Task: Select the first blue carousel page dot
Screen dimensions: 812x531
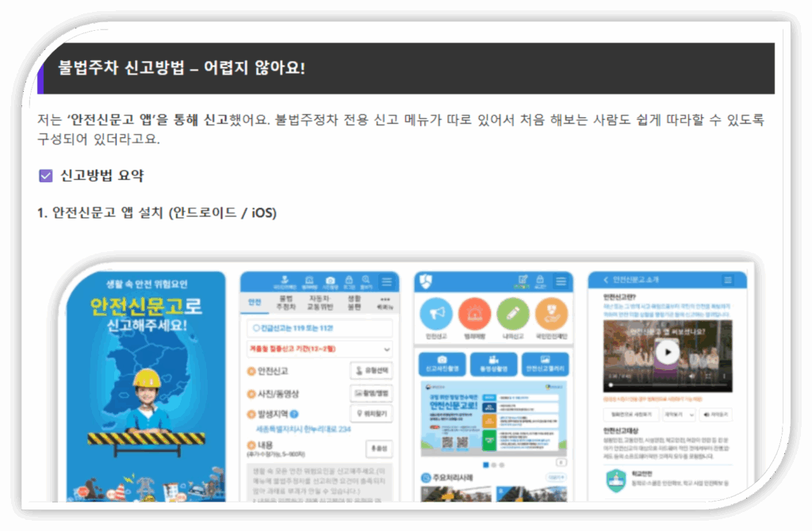Action: pyautogui.click(x=486, y=465)
